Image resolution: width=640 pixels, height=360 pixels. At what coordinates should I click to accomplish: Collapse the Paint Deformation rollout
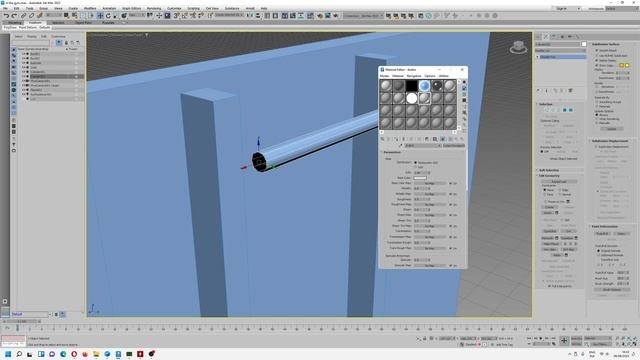pyautogui.click(x=605, y=227)
